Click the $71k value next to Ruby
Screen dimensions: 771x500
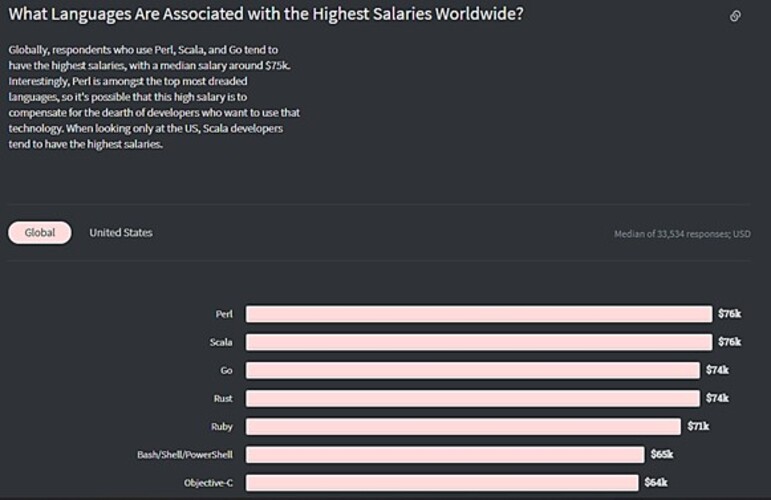[698, 426]
